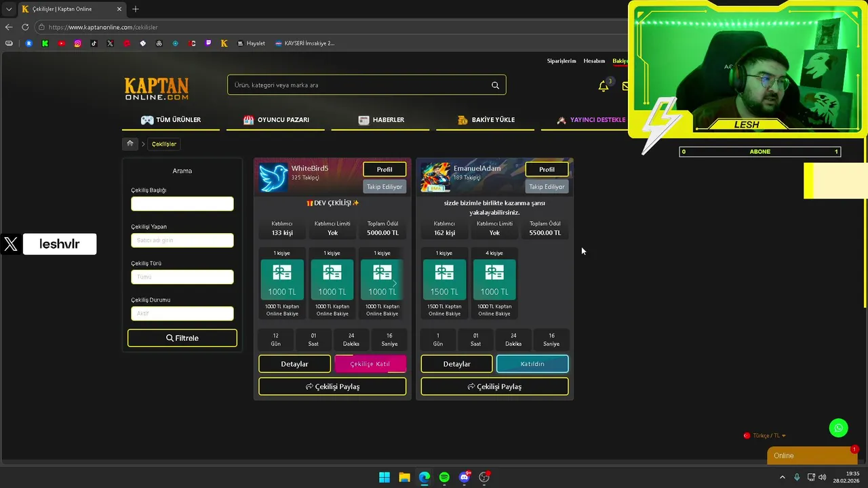Select the Çekilişler browser tab
This screenshot has width=868, height=488.
pos(71,9)
